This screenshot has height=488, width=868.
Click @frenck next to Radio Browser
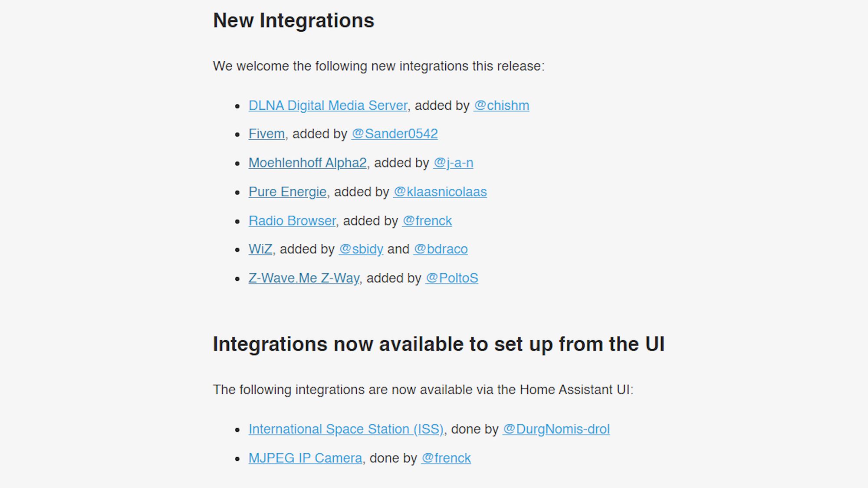point(427,221)
